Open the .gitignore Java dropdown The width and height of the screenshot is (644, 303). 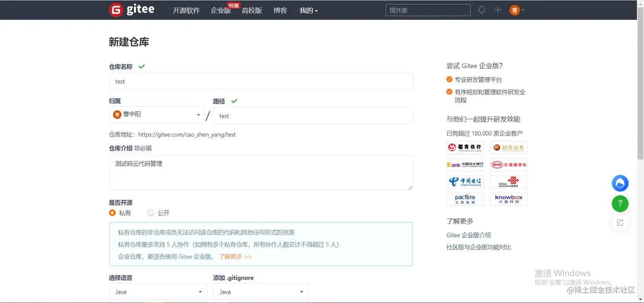tap(261, 292)
